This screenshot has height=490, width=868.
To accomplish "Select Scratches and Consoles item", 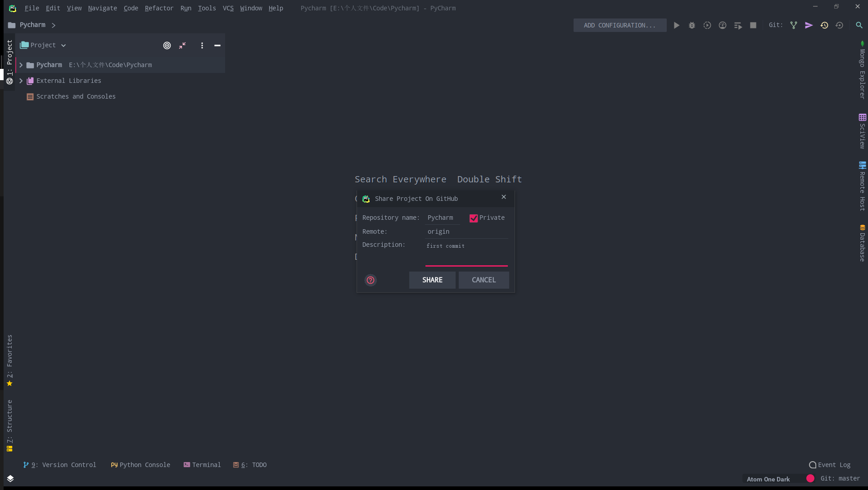I will click(x=71, y=97).
